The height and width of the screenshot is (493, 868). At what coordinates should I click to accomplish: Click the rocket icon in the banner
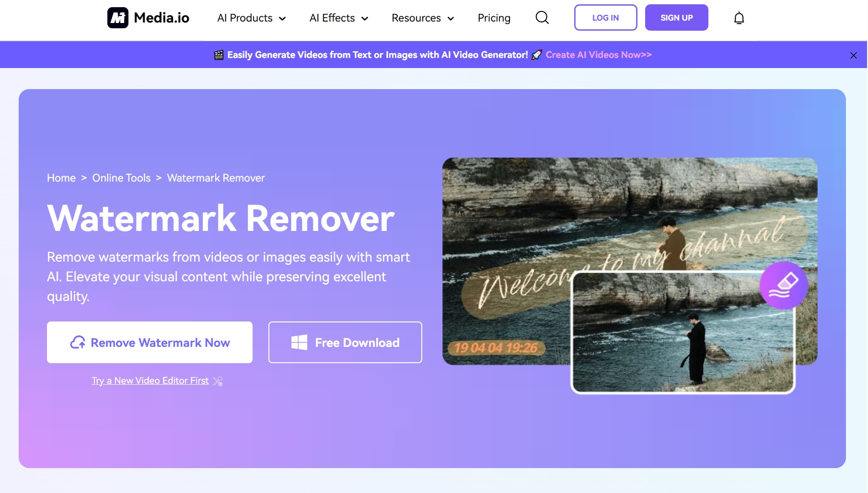(536, 54)
